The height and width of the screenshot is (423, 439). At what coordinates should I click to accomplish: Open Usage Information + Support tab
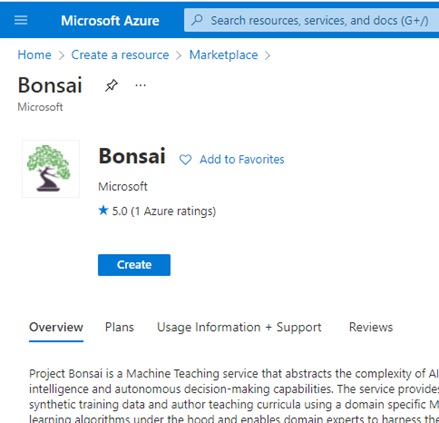coord(239,327)
